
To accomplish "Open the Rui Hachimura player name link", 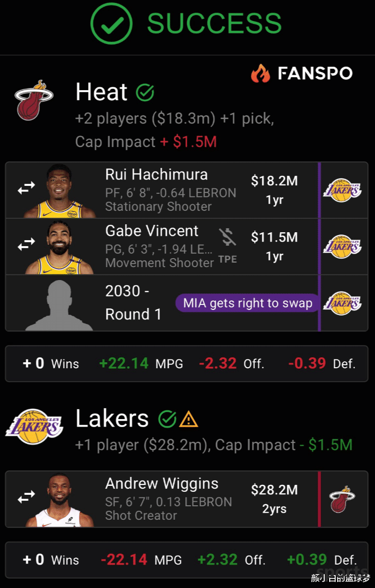I will [x=156, y=174].
